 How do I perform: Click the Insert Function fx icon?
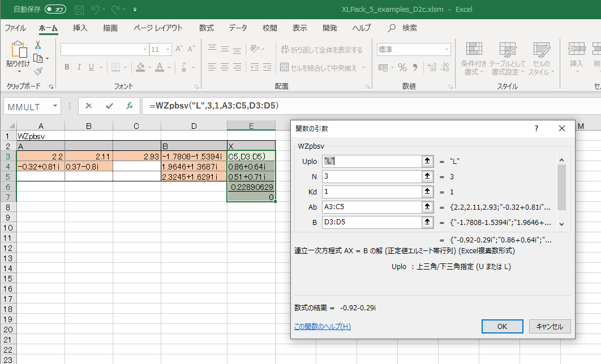tap(130, 106)
